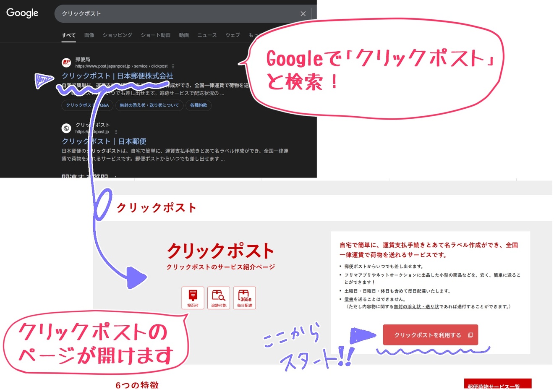
Task: Click the 郵便局 favicon of the first result
Action: [x=66, y=63]
